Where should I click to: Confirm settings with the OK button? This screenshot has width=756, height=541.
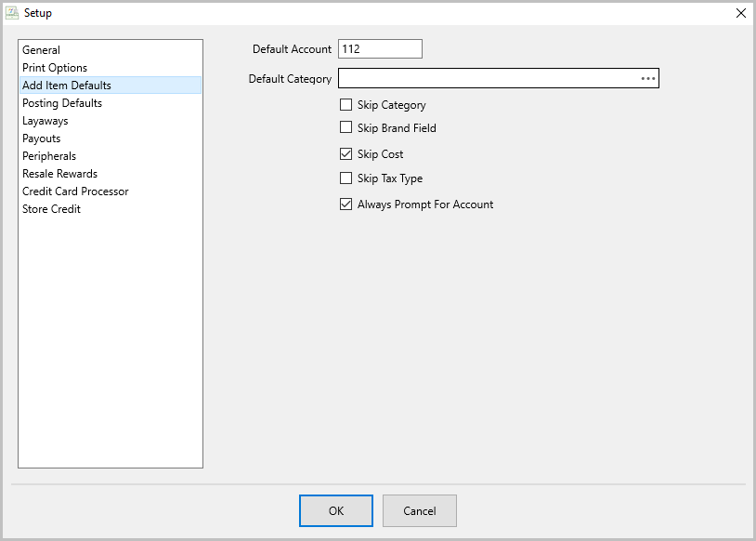(336, 510)
